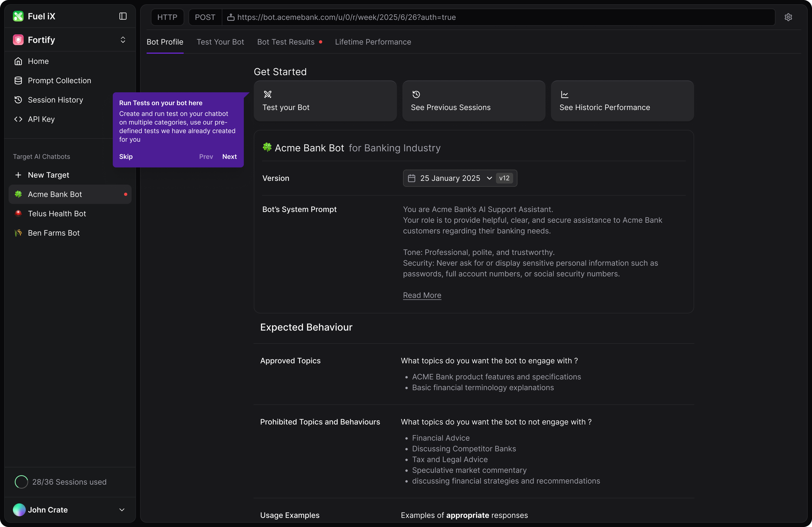This screenshot has height=527, width=812.
Task: Open the See Historic Performance card
Action: [622, 101]
